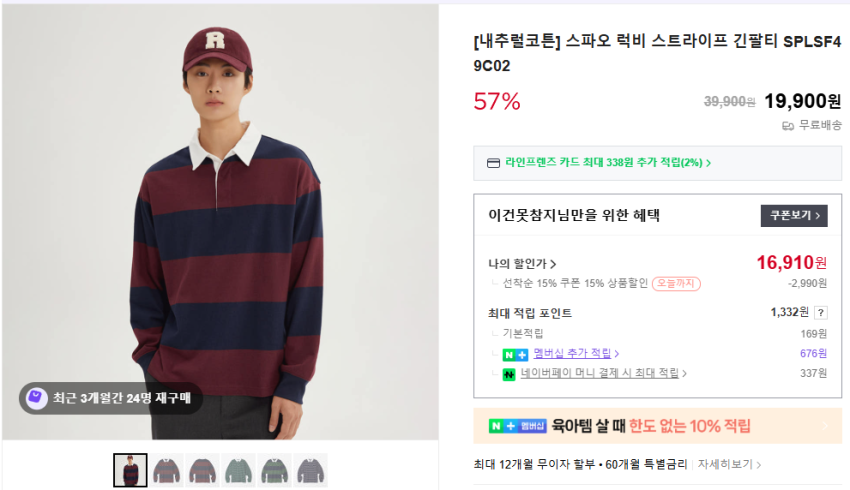850x490 pixels.
Task: Select the first model-wearing thumbnail
Action: tap(130, 470)
